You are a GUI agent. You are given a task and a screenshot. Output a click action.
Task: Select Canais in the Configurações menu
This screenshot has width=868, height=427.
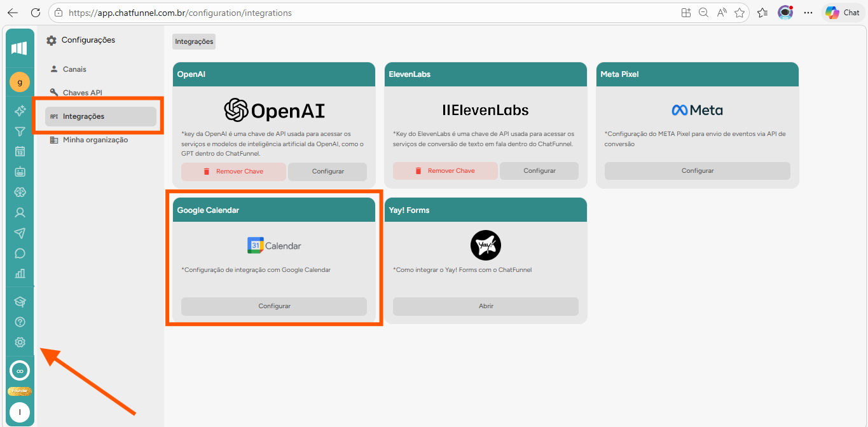point(100,69)
